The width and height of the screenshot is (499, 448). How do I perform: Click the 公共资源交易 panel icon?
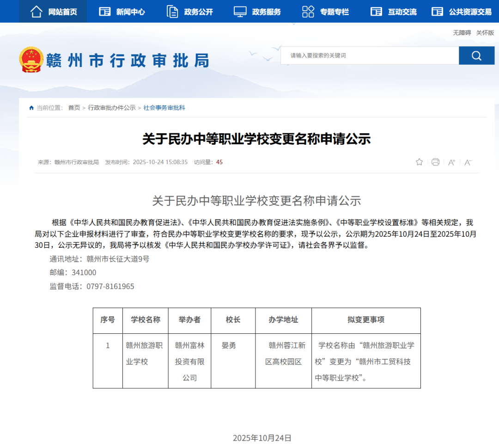[437, 12]
